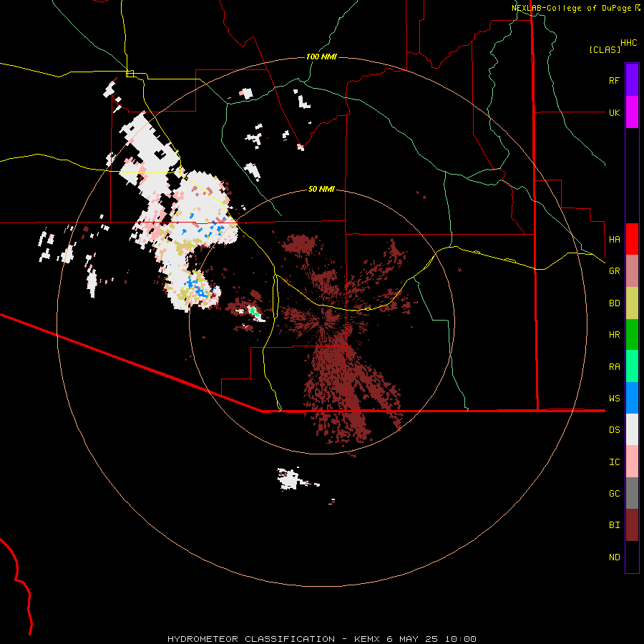
Task: Click the DS legend label
Action: pyautogui.click(x=614, y=429)
